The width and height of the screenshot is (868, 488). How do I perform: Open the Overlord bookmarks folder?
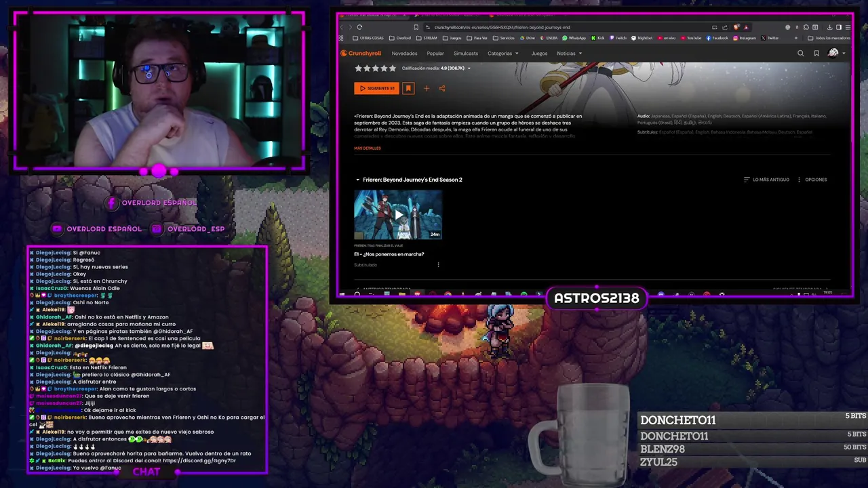pos(400,38)
